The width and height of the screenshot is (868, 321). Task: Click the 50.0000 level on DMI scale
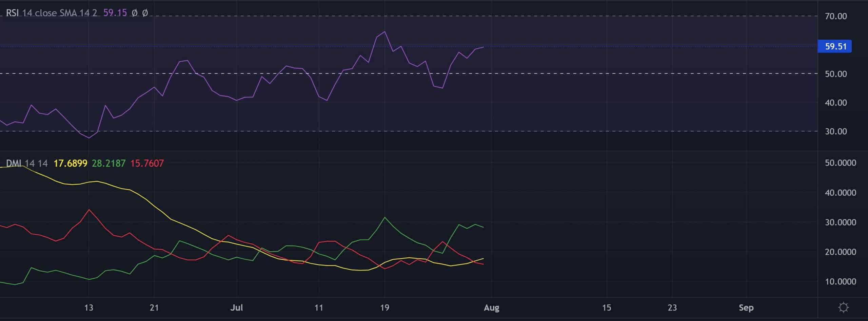click(840, 163)
